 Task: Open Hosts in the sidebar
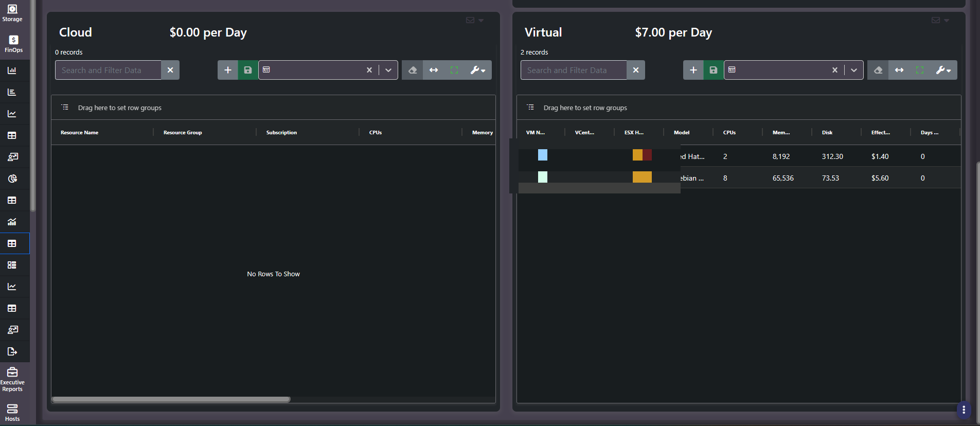pos(12,413)
